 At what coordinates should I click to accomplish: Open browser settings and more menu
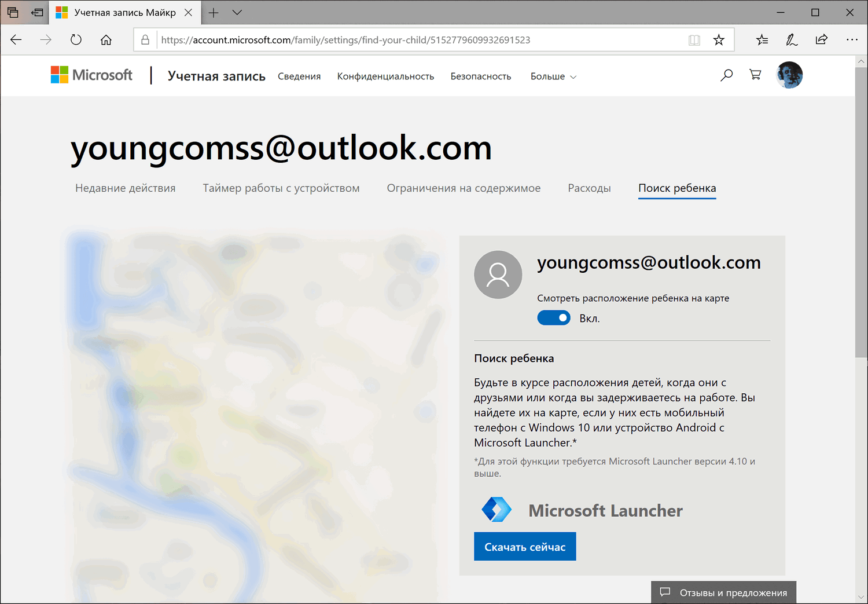[852, 40]
